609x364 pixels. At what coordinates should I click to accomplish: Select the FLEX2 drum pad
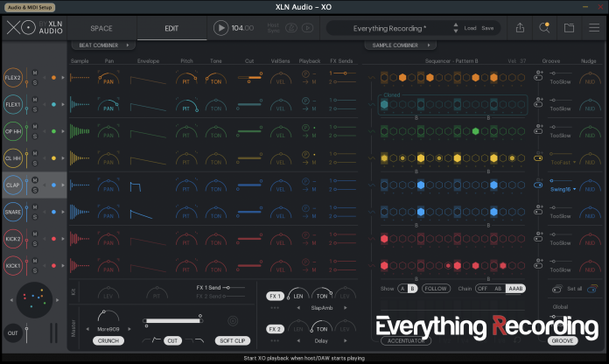[x=13, y=77]
